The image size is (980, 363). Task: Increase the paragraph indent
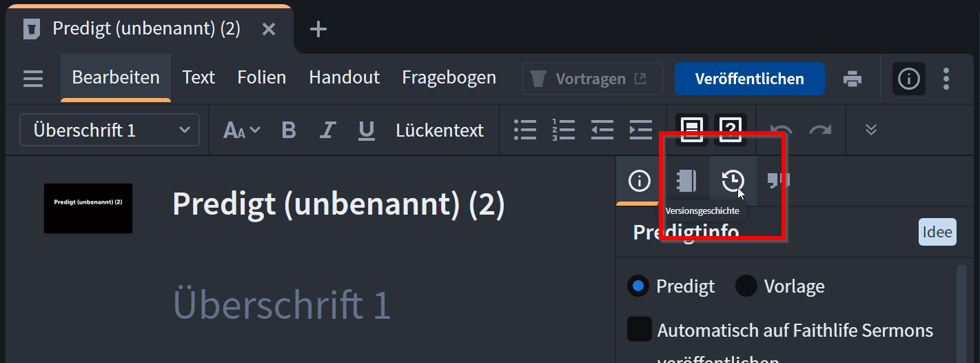pyautogui.click(x=641, y=130)
